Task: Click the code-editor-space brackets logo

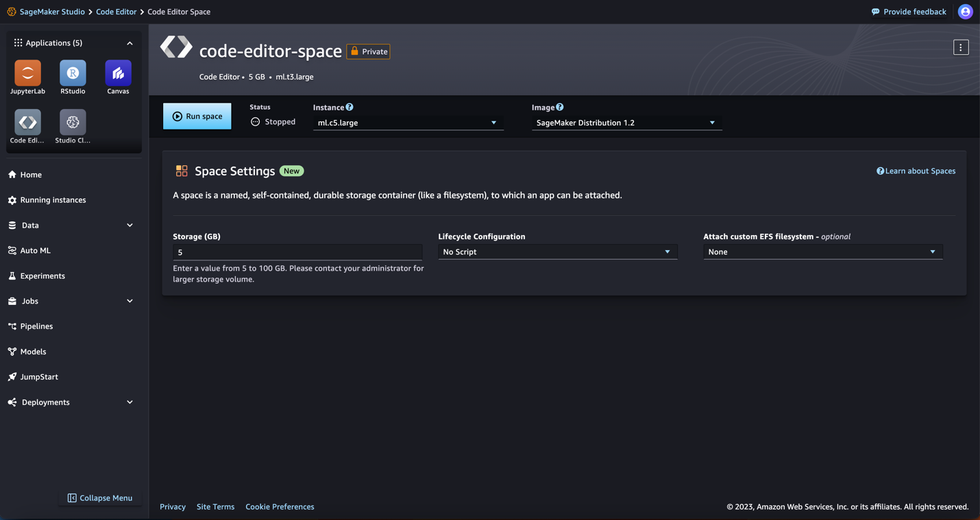Action: (176, 47)
